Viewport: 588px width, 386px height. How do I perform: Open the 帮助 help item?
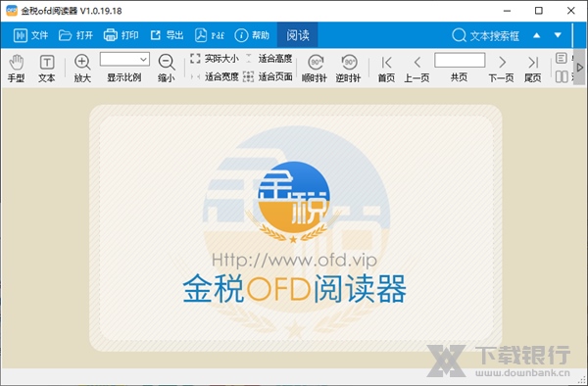[252, 35]
